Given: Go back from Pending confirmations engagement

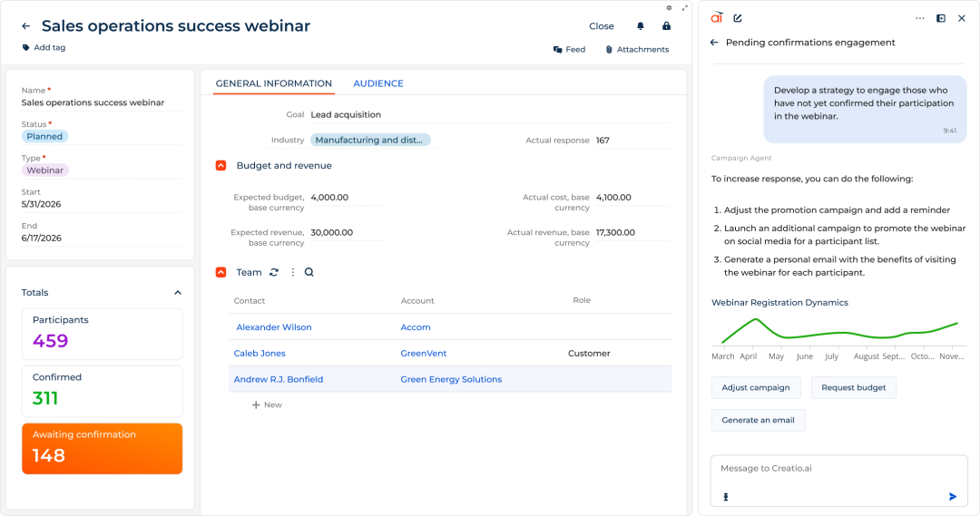Looking at the screenshot, I should [x=714, y=43].
